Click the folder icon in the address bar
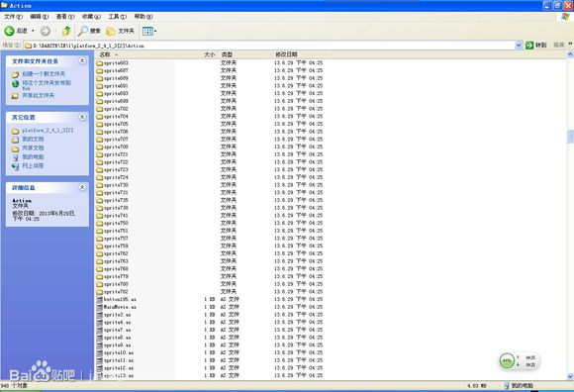 point(28,46)
